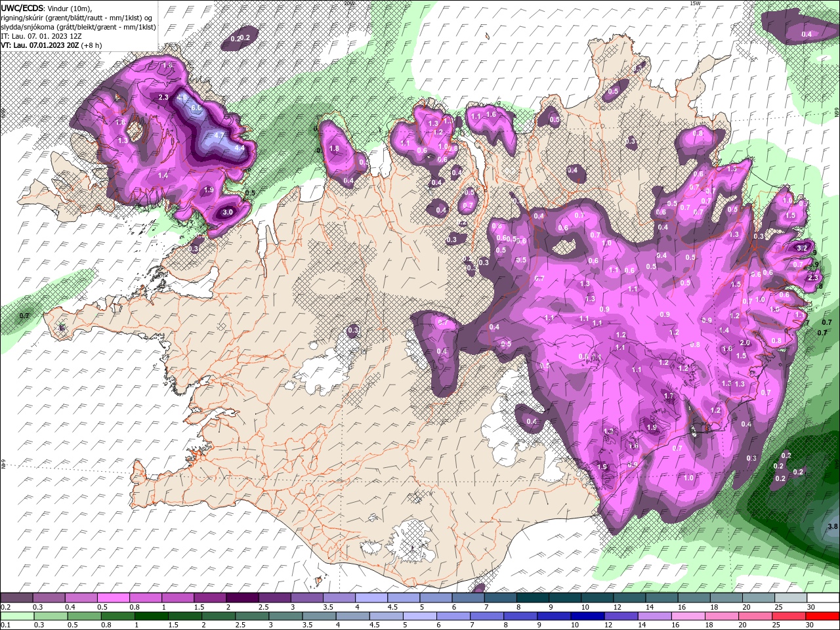Viewport: 840px width, 630px height.
Task: Click the 3.2 value on the east coast
Action: (801, 249)
